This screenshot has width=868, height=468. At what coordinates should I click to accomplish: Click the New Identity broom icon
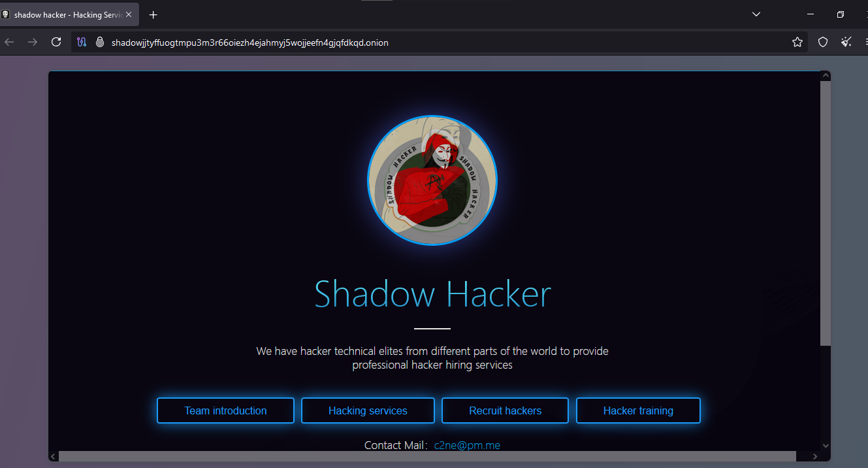coord(846,42)
